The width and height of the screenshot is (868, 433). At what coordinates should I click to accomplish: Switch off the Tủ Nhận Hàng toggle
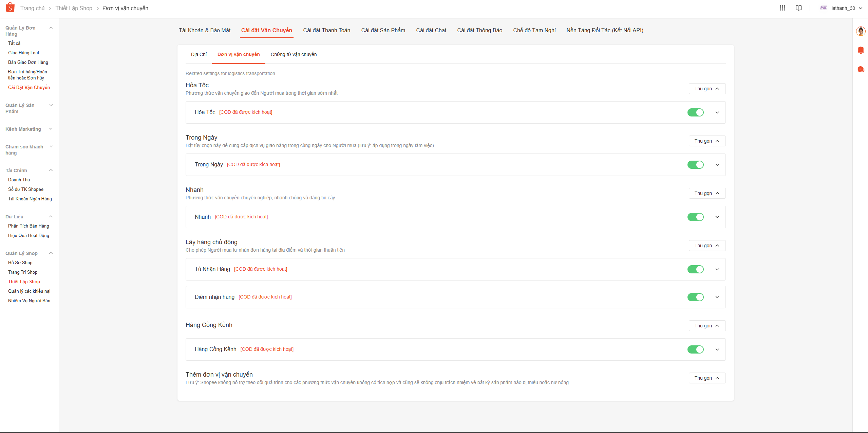[695, 269]
